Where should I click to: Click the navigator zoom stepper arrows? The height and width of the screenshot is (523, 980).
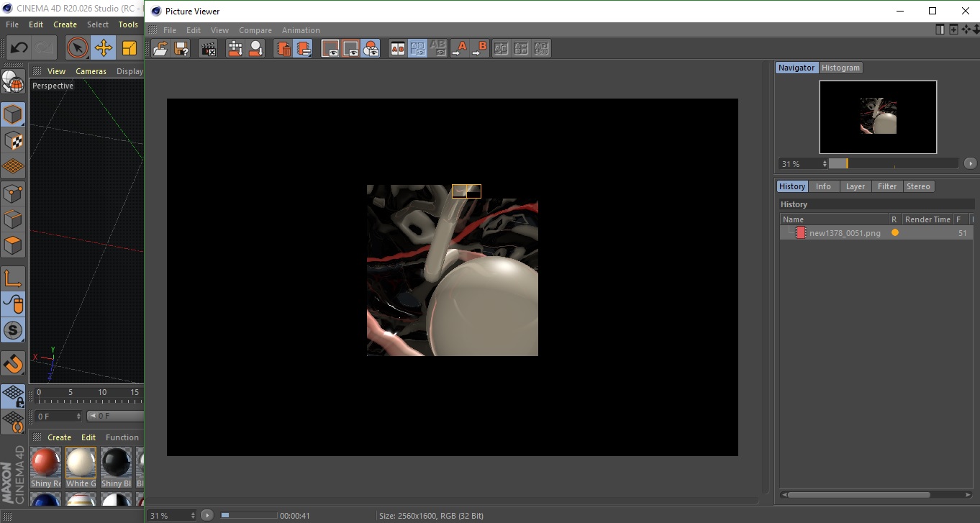pos(825,164)
